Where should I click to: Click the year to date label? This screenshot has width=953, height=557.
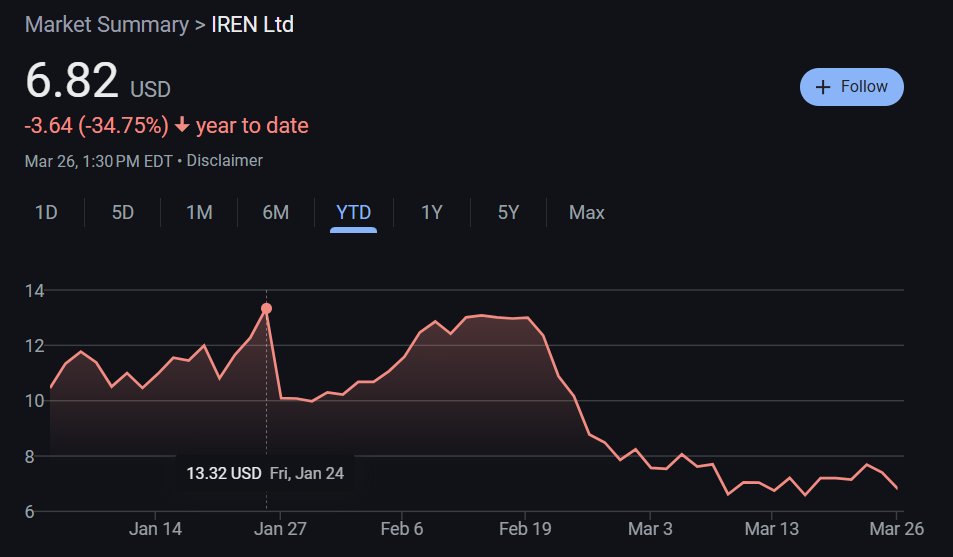coord(252,125)
